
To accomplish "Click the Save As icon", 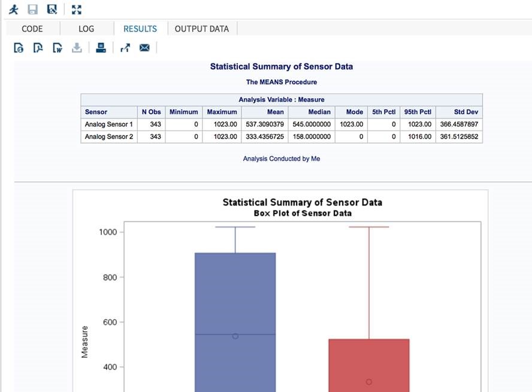I will point(52,9).
